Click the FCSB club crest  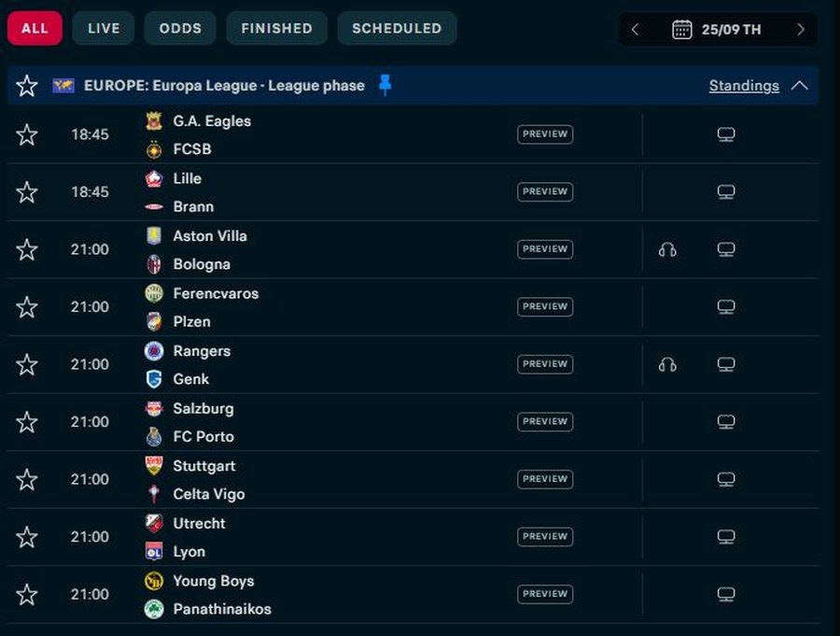click(154, 149)
